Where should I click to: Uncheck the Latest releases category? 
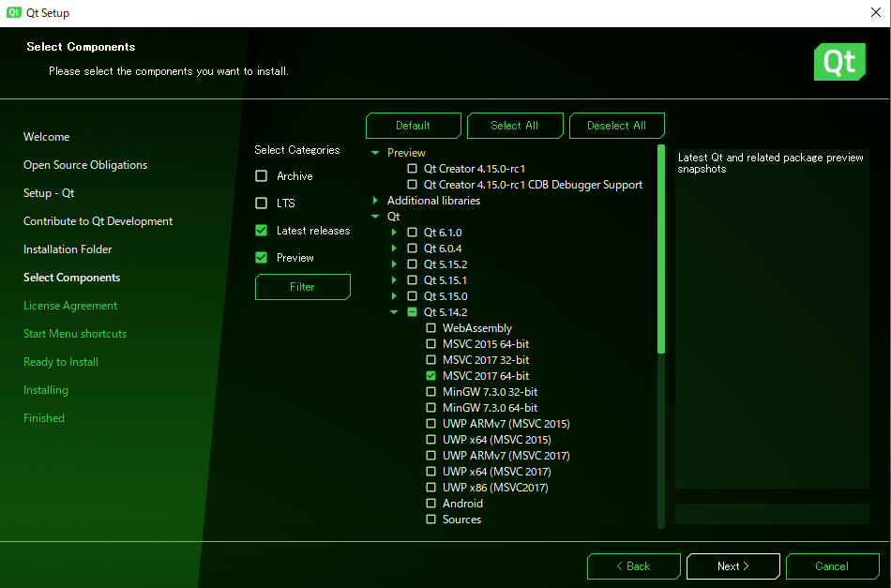262,230
